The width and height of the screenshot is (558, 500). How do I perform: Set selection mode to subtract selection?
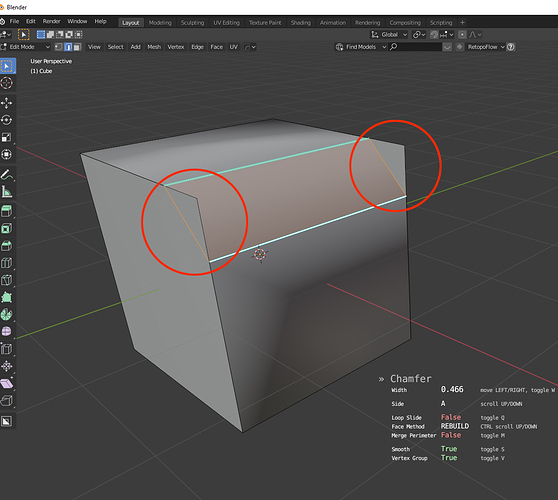pyautogui.click(x=60, y=35)
